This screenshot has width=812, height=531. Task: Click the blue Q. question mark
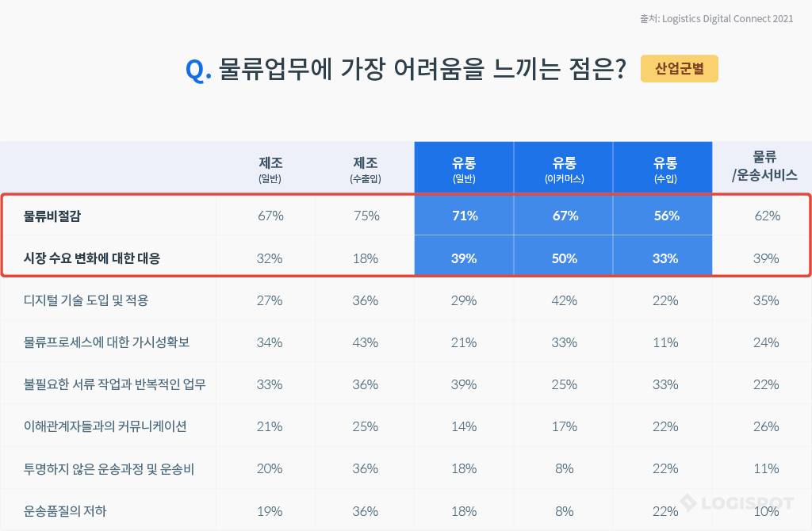tap(197, 70)
